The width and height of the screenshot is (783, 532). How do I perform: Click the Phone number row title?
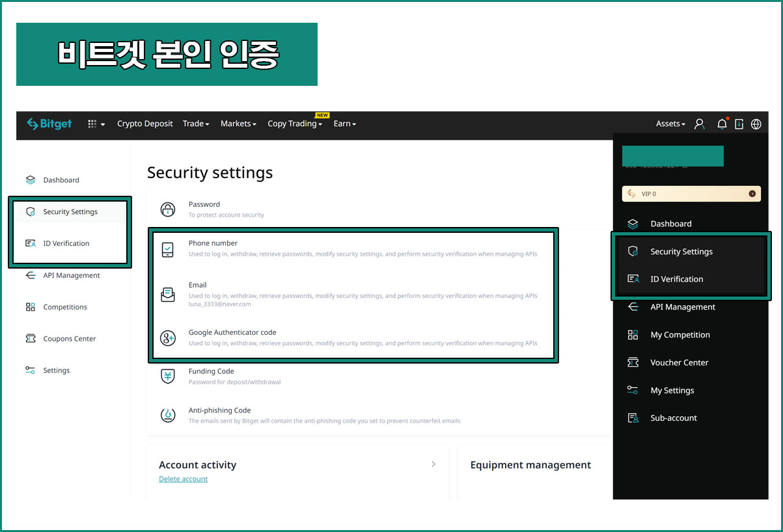tap(213, 243)
